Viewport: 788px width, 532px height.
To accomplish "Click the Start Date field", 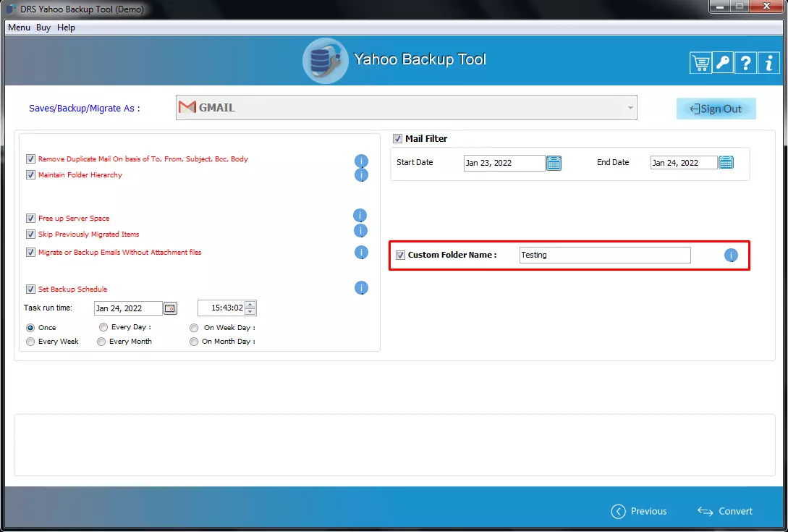I will point(504,163).
